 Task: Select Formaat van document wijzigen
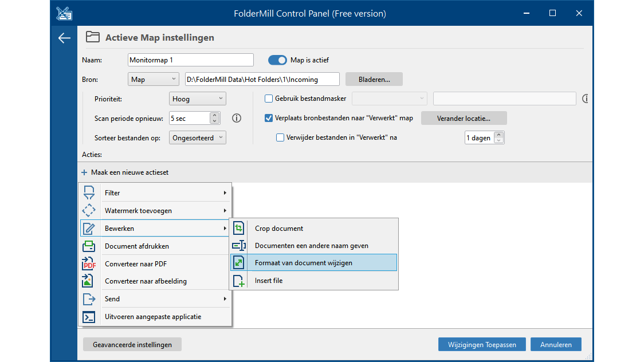coord(304,263)
